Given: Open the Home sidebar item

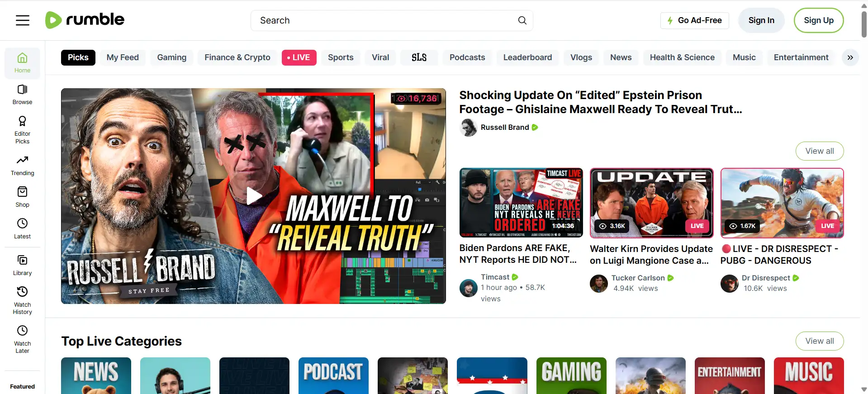Looking at the screenshot, I should [22, 63].
